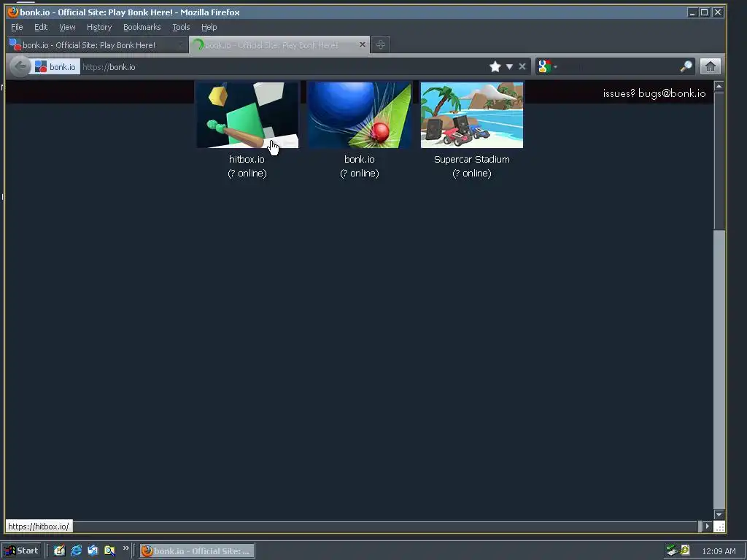Click the horizontal scrollbar right arrow
Image resolution: width=747 pixels, height=560 pixels.
click(x=707, y=526)
